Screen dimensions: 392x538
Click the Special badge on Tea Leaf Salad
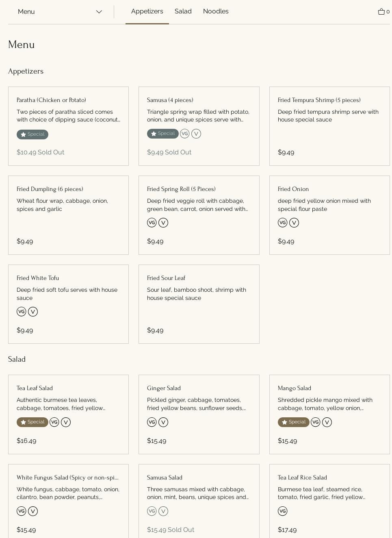tap(32, 422)
